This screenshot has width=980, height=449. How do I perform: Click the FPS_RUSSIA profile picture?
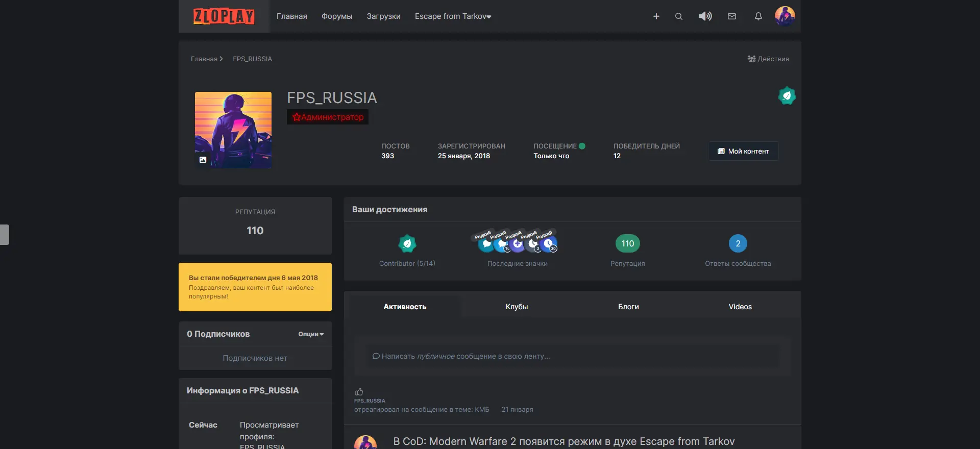pyautogui.click(x=233, y=130)
